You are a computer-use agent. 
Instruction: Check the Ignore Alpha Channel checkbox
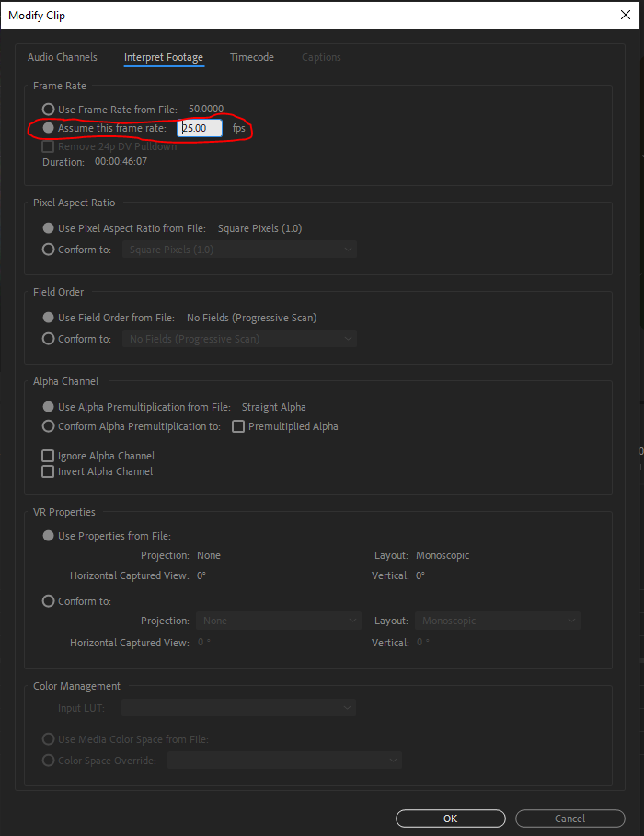(47, 455)
